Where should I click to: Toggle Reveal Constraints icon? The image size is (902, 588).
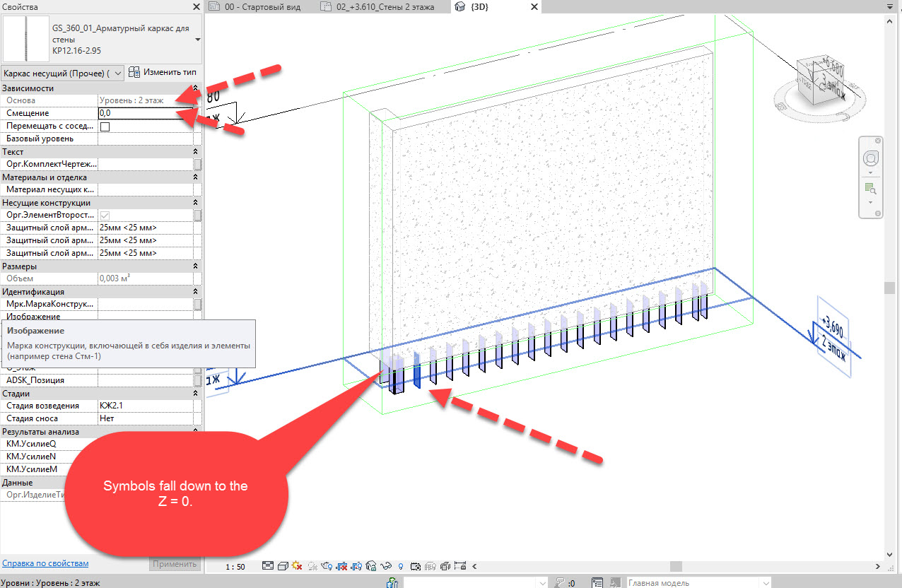(459, 566)
